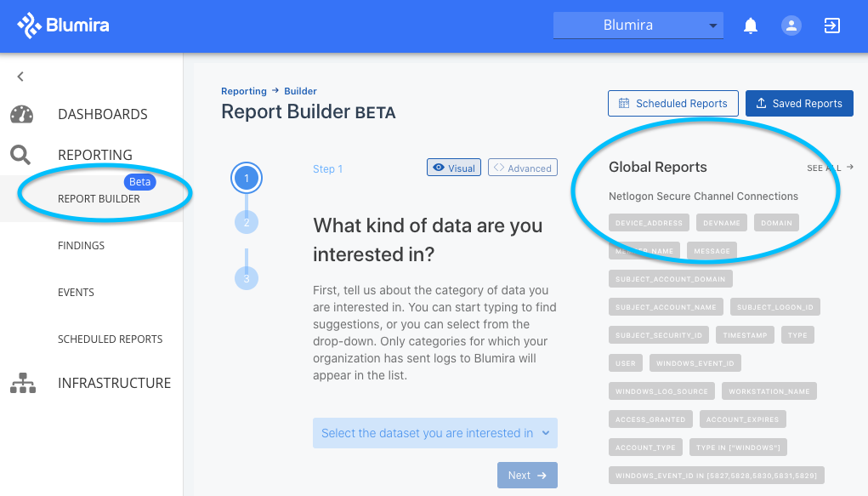Open EVENTS in the sidebar

pyautogui.click(x=76, y=292)
